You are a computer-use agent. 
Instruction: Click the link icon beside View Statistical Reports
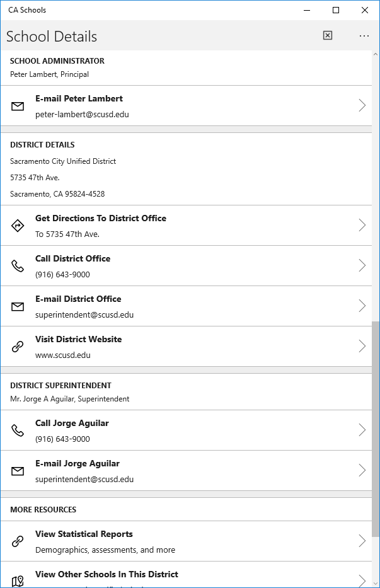click(x=18, y=541)
